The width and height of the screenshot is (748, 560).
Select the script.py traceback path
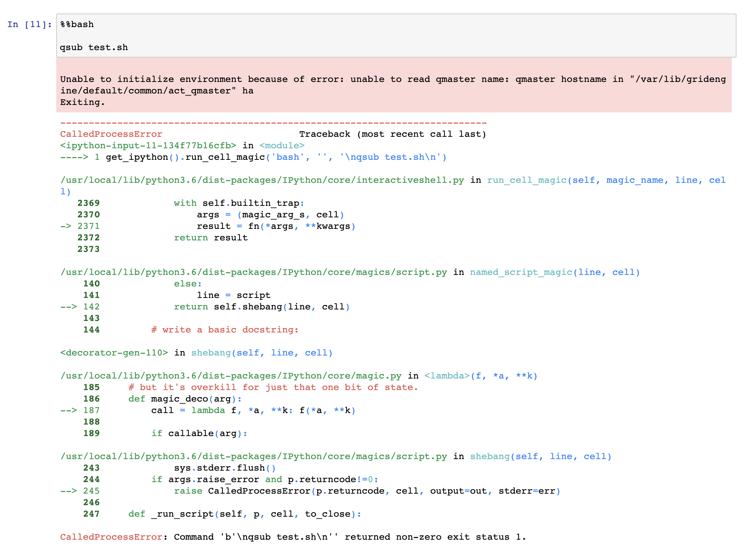[254, 272]
